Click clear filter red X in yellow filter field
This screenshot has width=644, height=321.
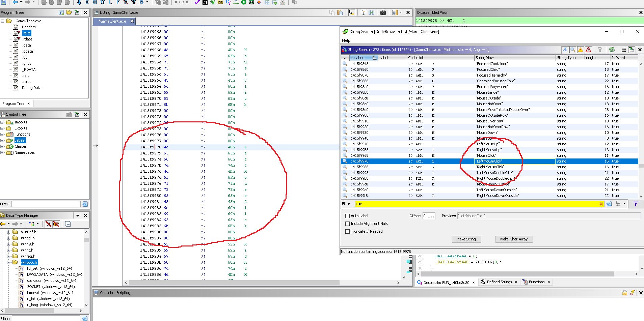coord(601,204)
